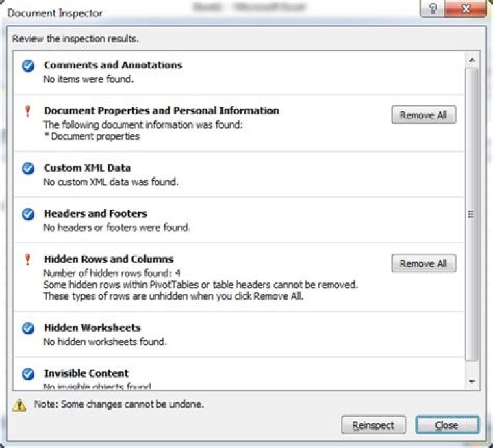Click the blue checkmark beside Invisible Content
Screen dimensions: 493x448
pyautogui.click(x=28, y=374)
